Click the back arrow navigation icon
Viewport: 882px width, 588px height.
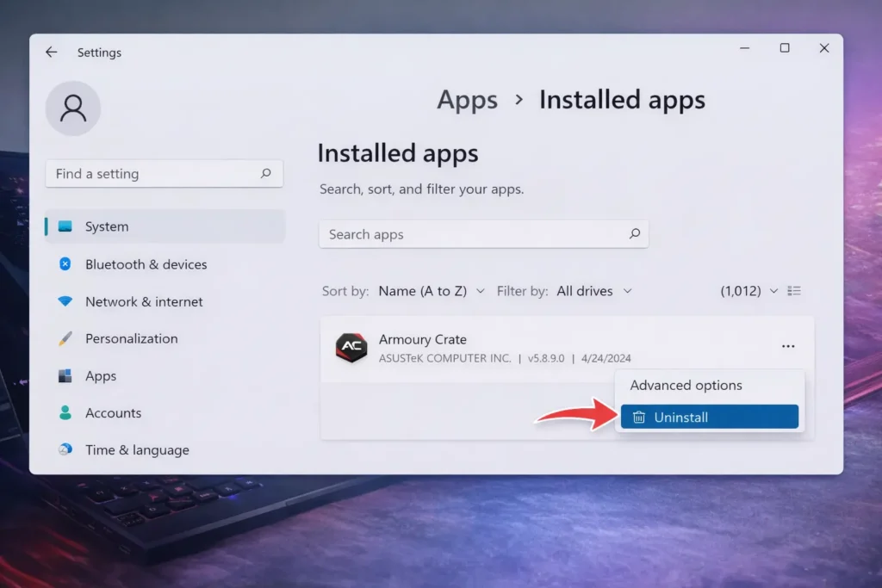[x=51, y=52]
